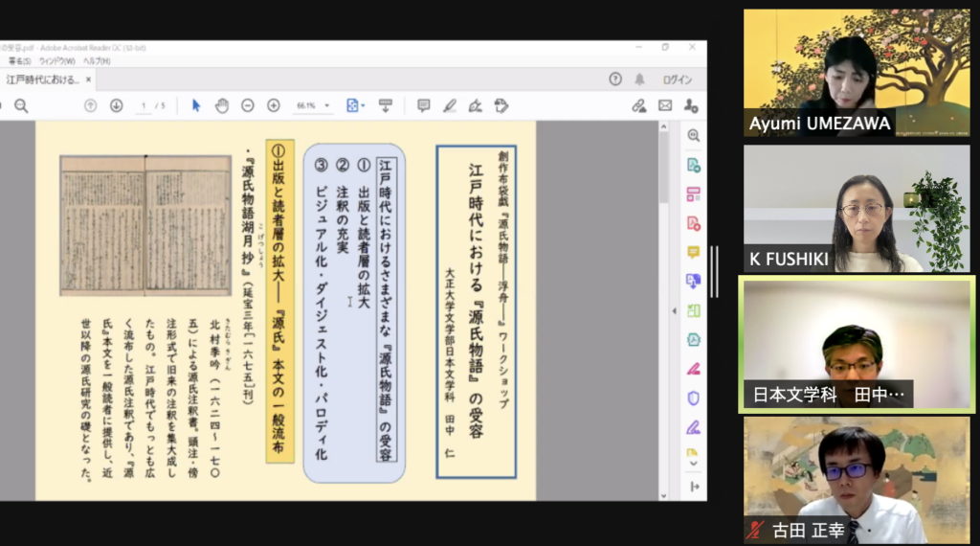Viewport: 980px width, 546px height.
Task: Enter the page number field
Action: [x=144, y=105]
